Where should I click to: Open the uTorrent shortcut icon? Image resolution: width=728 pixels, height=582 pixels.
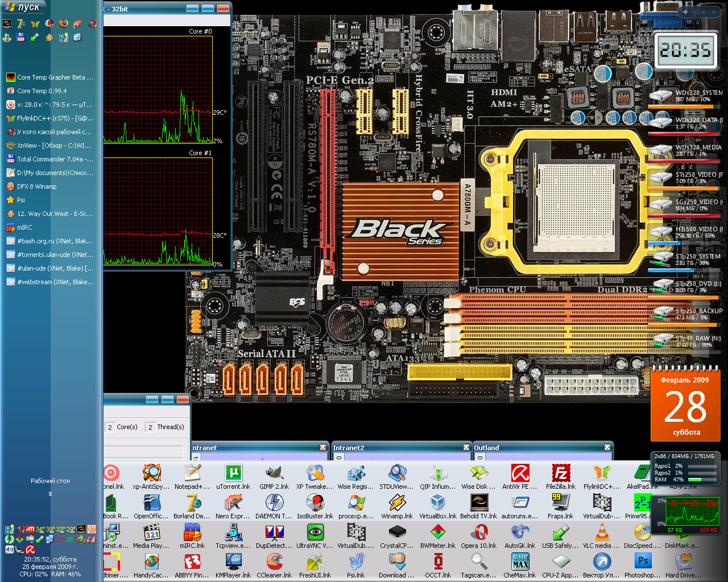click(x=233, y=473)
